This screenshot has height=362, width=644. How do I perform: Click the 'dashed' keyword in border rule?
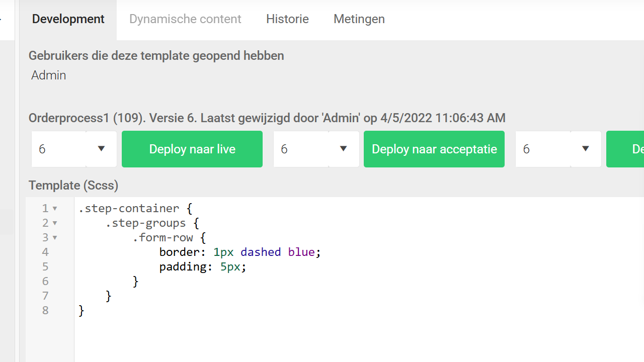(x=260, y=252)
